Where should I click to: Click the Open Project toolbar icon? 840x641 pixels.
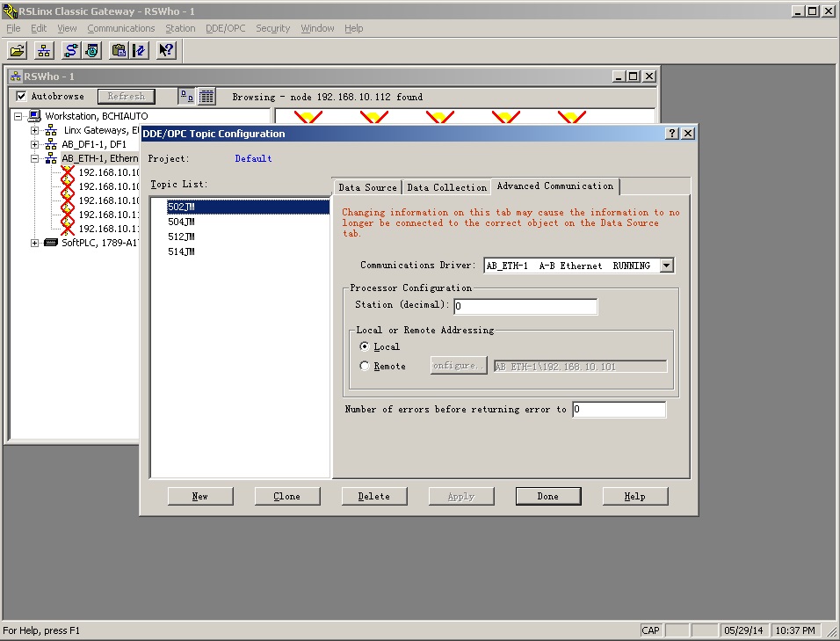[x=18, y=51]
